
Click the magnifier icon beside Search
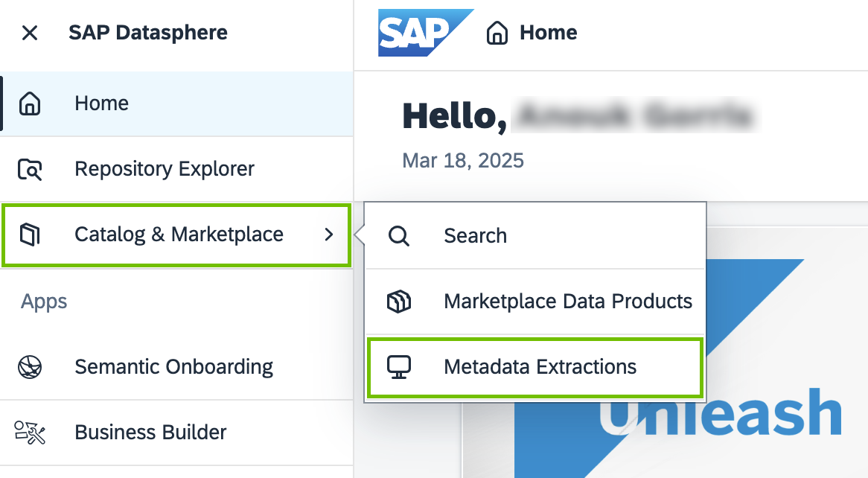click(399, 236)
